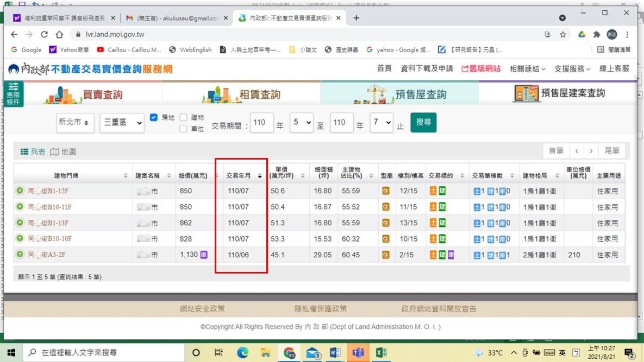Open the 進階條件 advanced filter panel

pos(13,94)
